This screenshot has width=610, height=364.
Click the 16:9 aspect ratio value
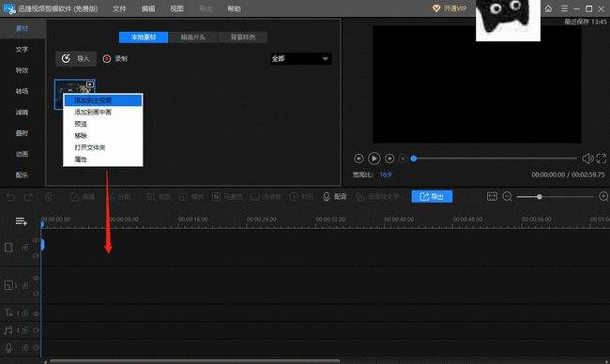pyautogui.click(x=385, y=175)
